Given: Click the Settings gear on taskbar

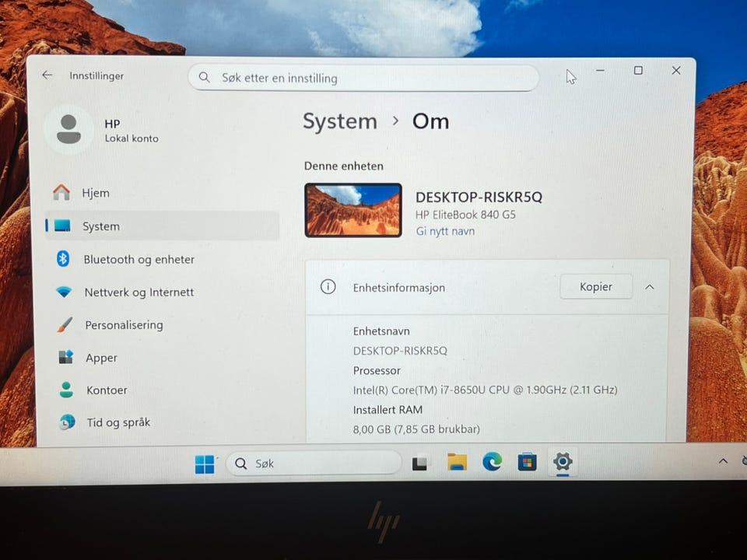Looking at the screenshot, I should tap(563, 461).
